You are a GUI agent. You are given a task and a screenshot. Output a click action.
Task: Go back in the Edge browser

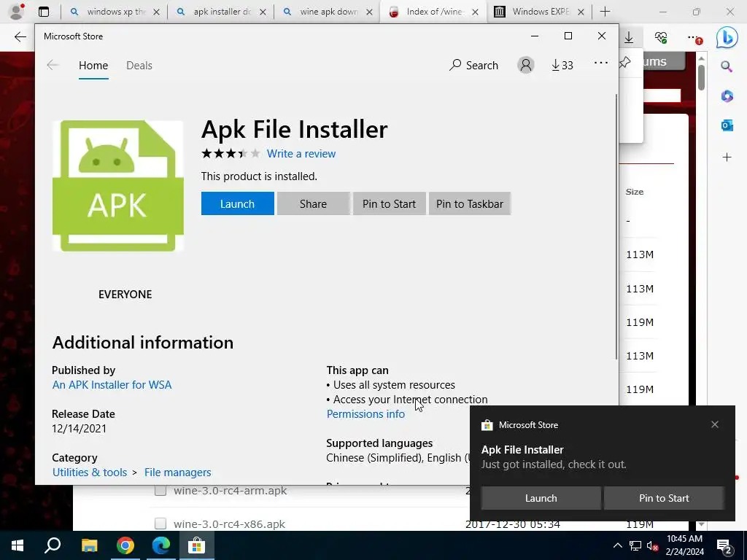click(20, 36)
